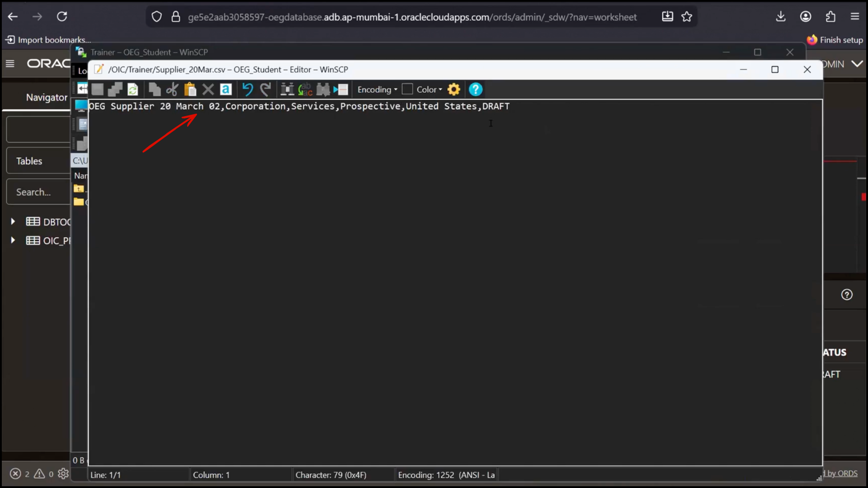Click the Save All icon in editor
The width and height of the screenshot is (868, 488).
tap(115, 89)
